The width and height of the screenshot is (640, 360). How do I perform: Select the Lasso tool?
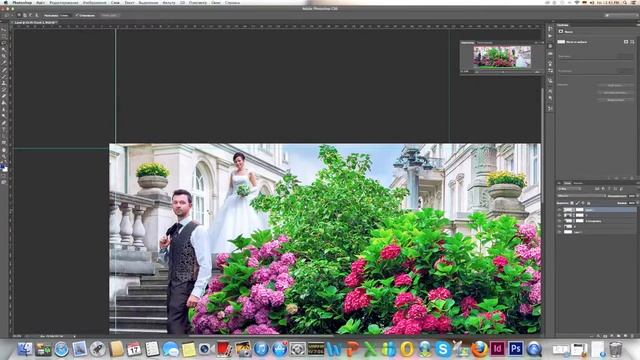coord(4,43)
